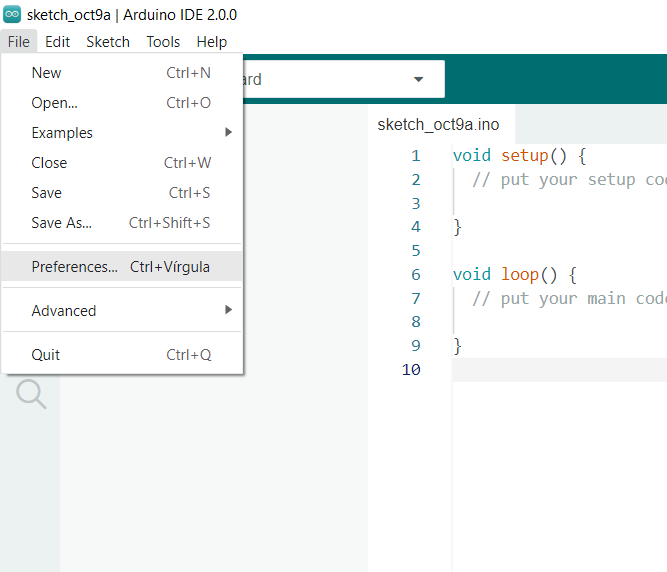Image resolution: width=667 pixels, height=572 pixels.
Task: Click the main code comment on line 7
Action: click(x=569, y=299)
